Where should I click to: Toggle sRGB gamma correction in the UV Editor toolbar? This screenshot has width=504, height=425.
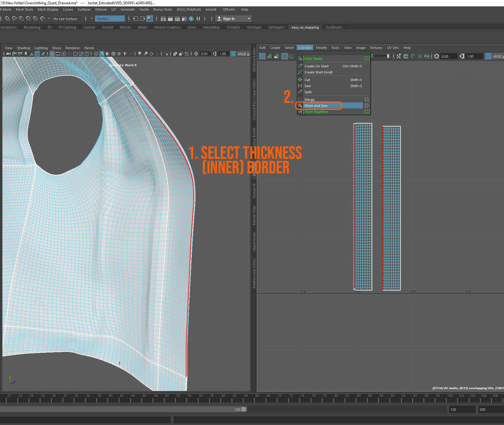[x=488, y=56]
